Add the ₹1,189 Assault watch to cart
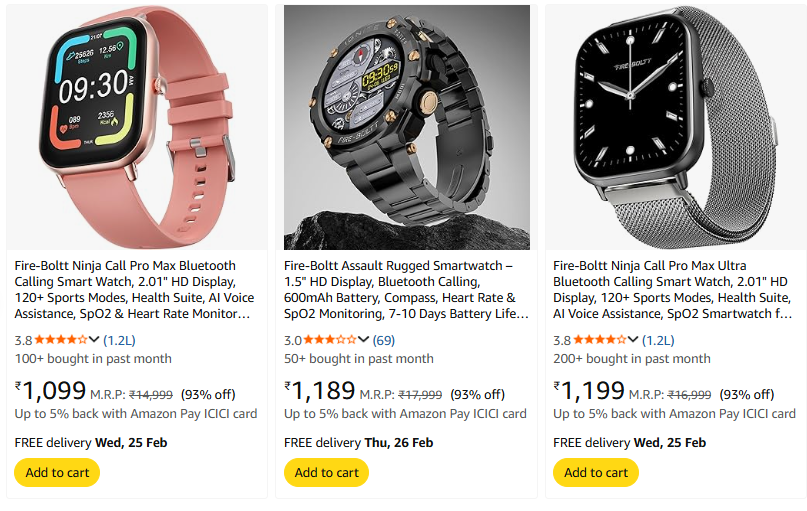 (x=326, y=472)
